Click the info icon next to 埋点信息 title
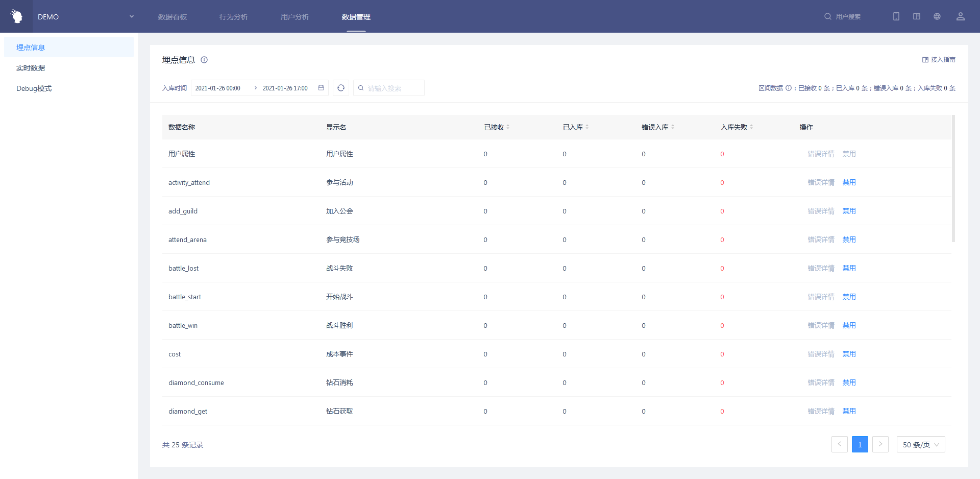The image size is (980, 479). 204,60
